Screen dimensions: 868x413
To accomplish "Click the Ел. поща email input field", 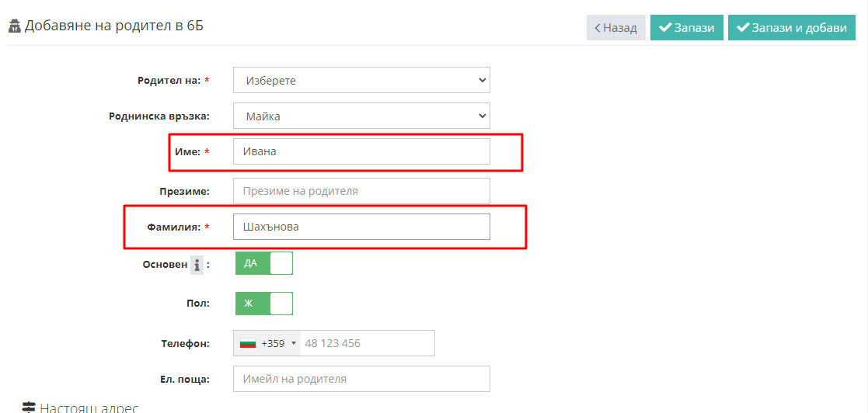I will pos(361,380).
